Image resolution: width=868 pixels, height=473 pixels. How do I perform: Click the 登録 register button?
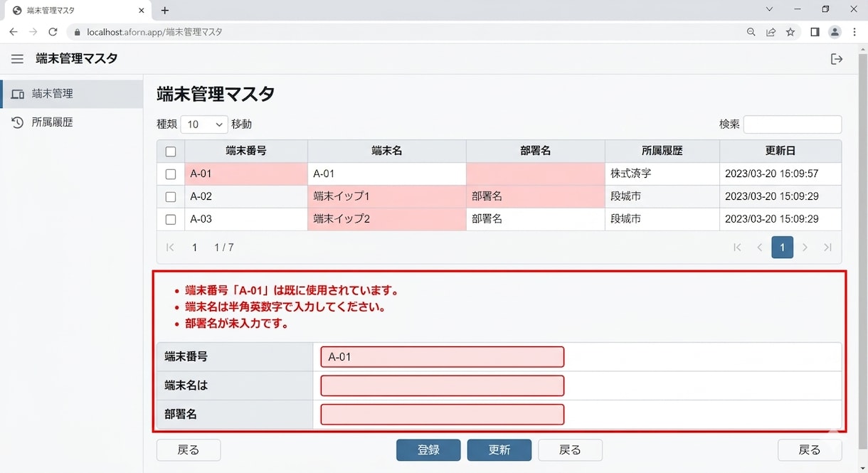tap(428, 450)
